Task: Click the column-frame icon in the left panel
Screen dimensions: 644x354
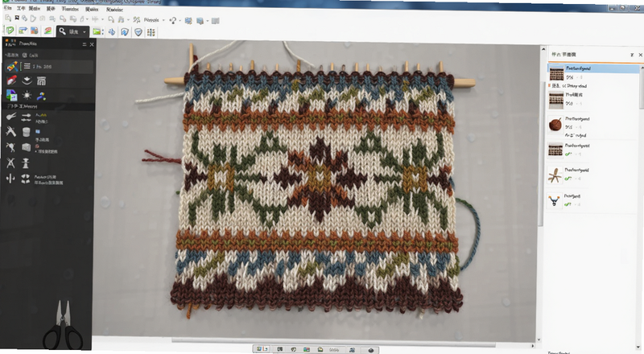Action: coord(41,81)
